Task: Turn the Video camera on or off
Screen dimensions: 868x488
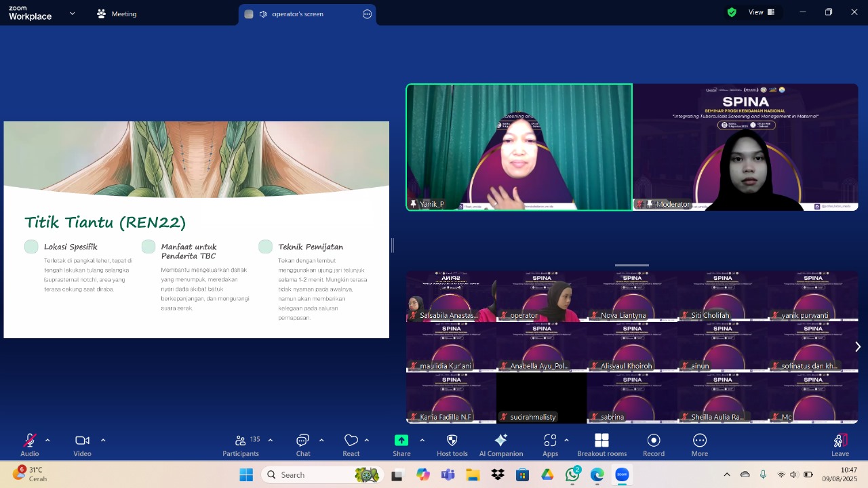Action: coord(82,445)
